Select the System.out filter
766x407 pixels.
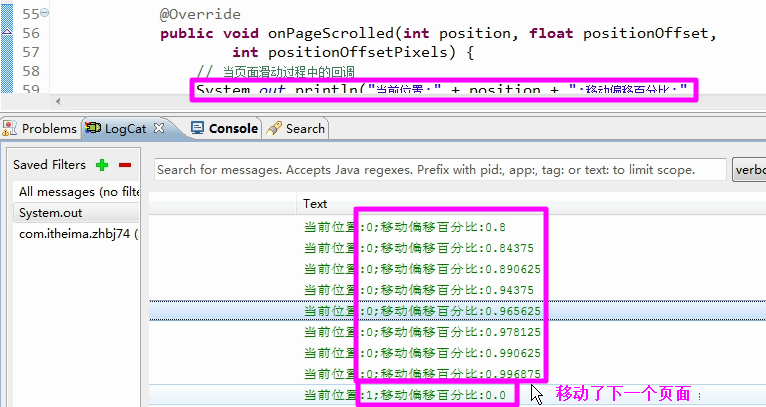click(77, 213)
